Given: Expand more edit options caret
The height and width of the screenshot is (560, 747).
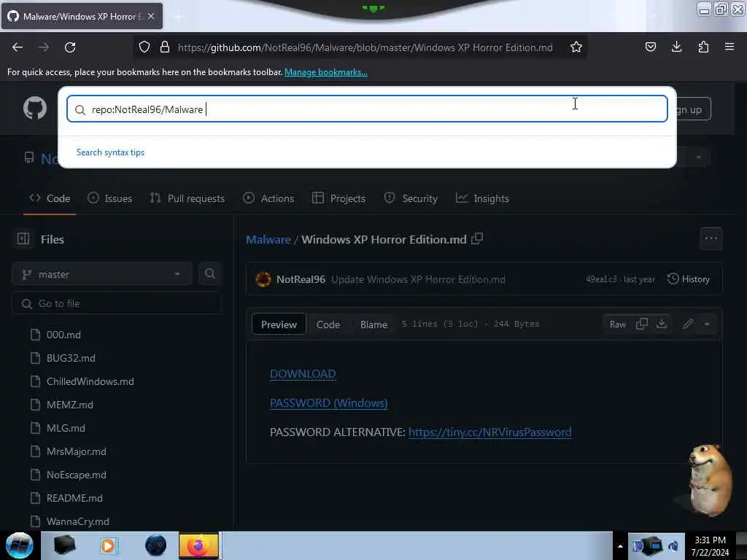Looking at the screenshot, I should pyautogui.click(x=707, y=324).
